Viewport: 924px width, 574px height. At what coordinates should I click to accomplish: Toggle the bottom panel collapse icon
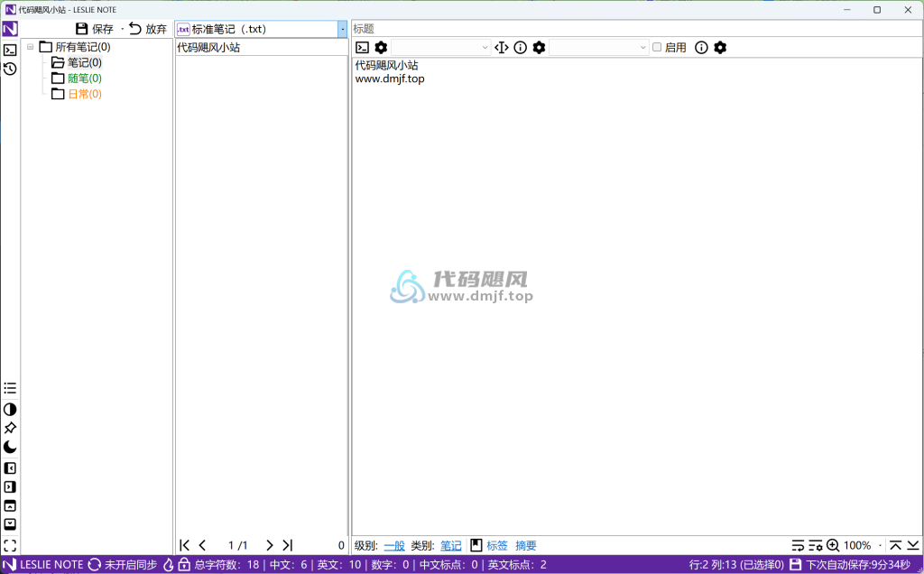[10, 524]
